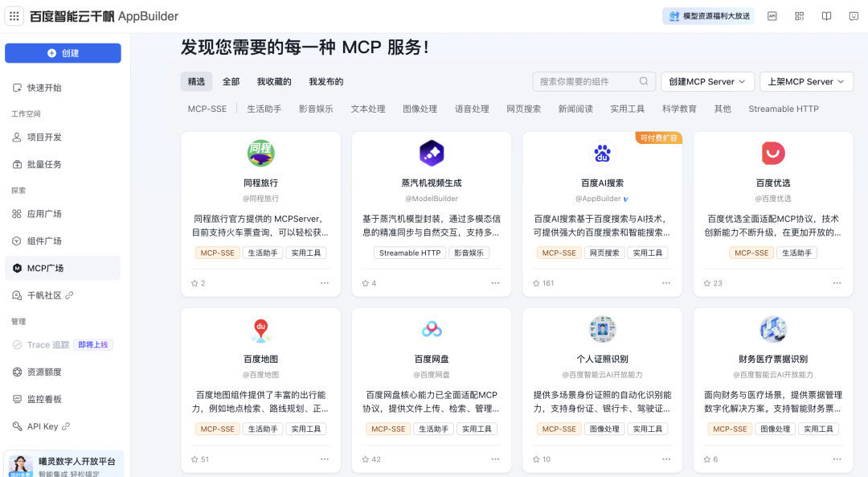Image resolution: width=868 pixels, height=477 pixels.
Task: Expand the 创建MCP Server dropdown
Action: click(707, 81)
